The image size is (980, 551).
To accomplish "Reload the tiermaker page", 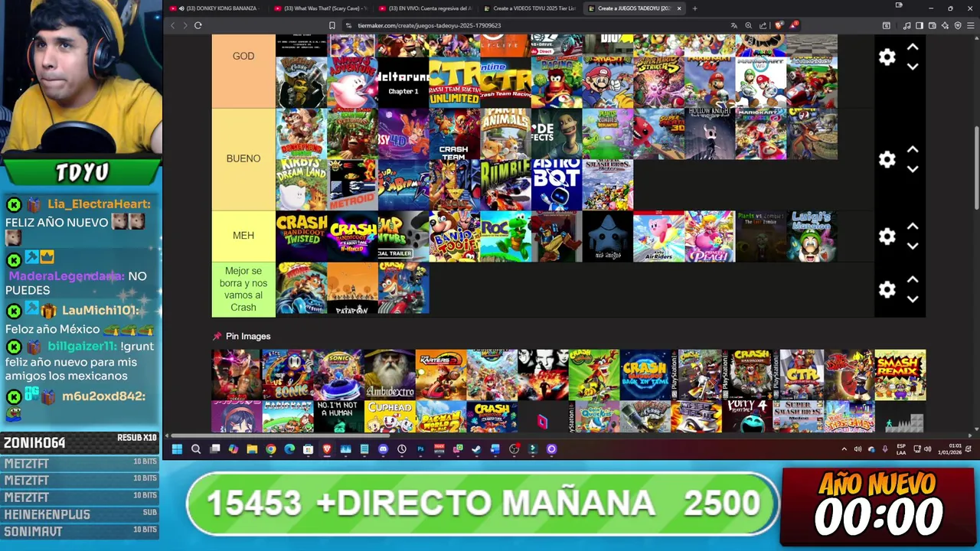I will click(x=198, y=25).
